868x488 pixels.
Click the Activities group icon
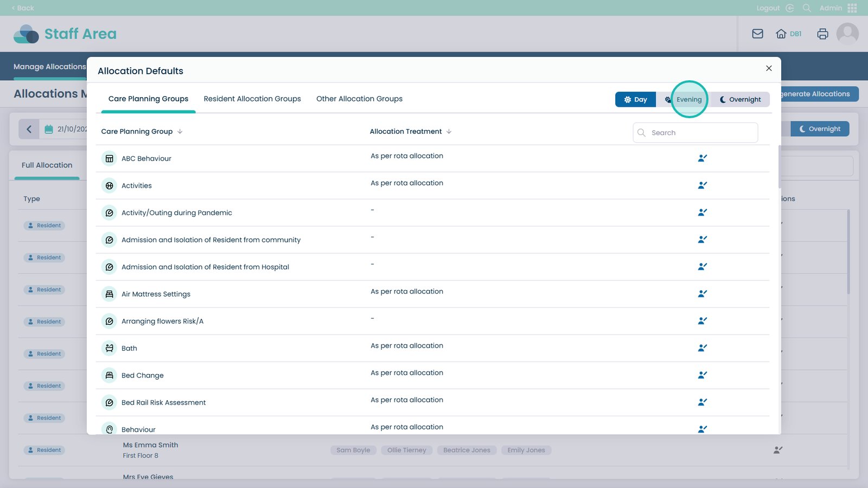coord(109,185)
